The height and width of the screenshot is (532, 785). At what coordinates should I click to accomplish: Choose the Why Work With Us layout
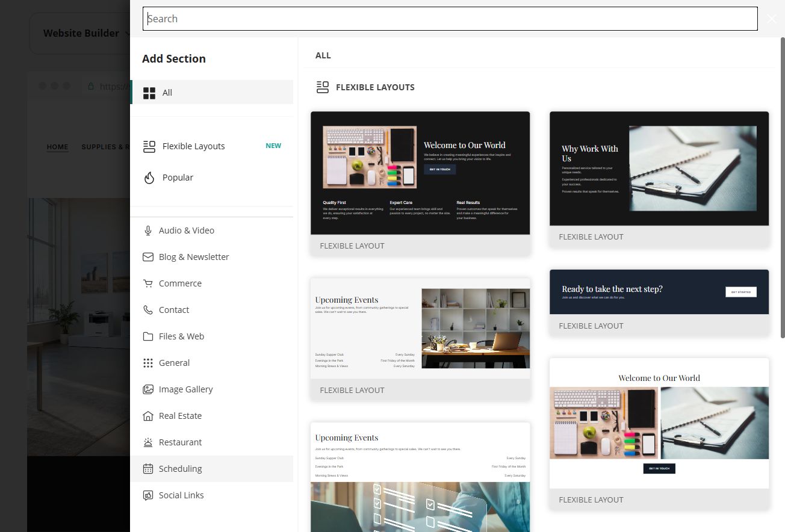coord(659,179)
